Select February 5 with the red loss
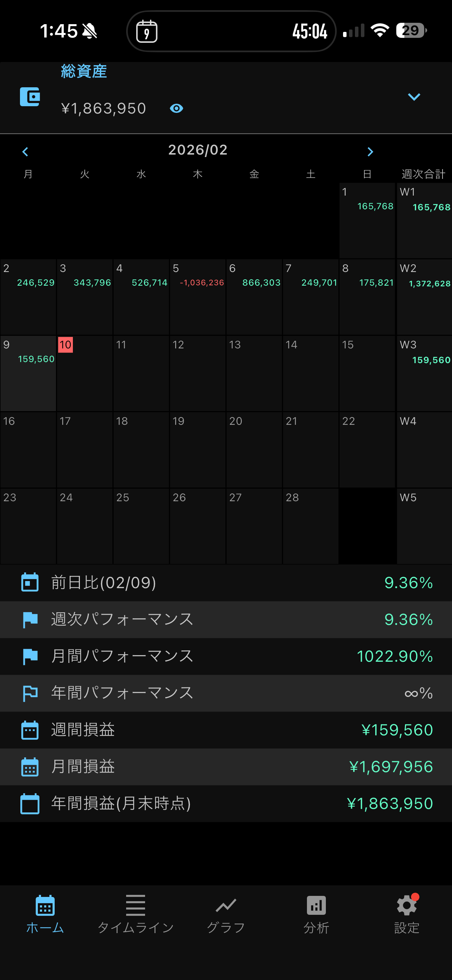Viewport: 452px width, 980px height. [198, 297]
